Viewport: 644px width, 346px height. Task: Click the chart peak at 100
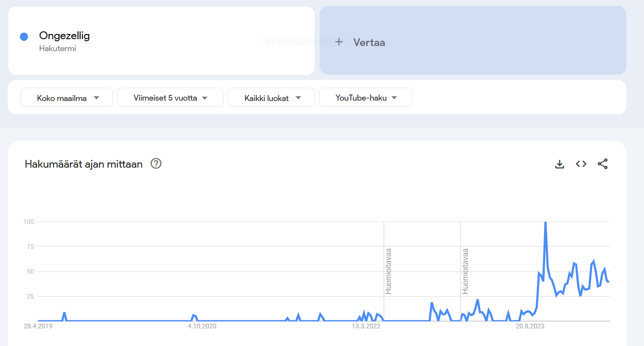(x=545, y=223)
